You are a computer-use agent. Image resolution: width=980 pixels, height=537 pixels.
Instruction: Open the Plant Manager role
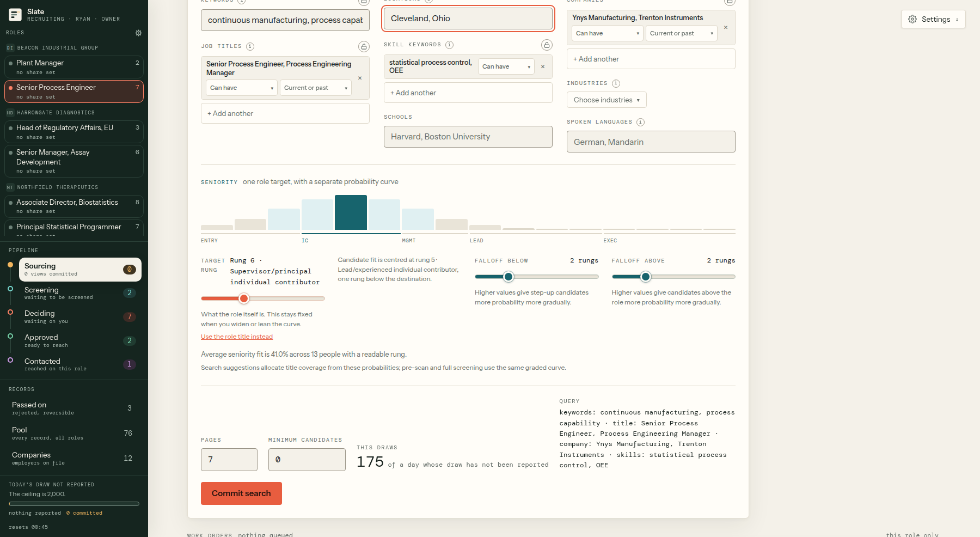[74, 67]
